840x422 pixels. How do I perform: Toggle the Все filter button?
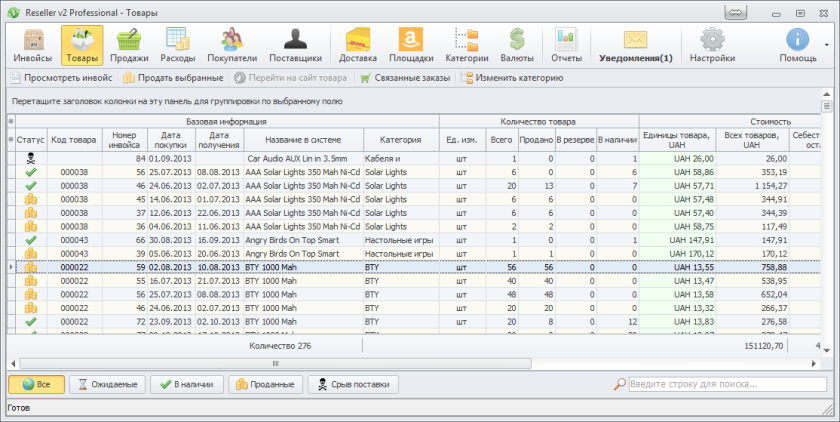coord(36,384)
